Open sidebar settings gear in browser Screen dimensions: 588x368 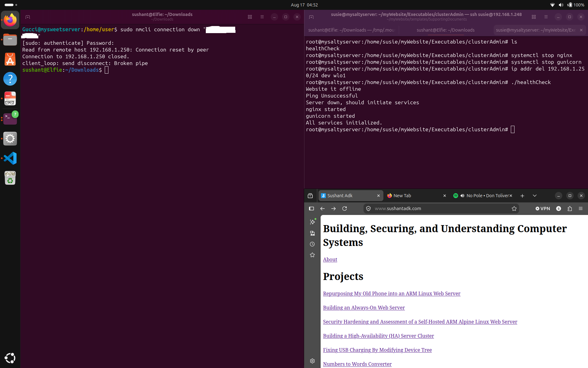point(312,361)
